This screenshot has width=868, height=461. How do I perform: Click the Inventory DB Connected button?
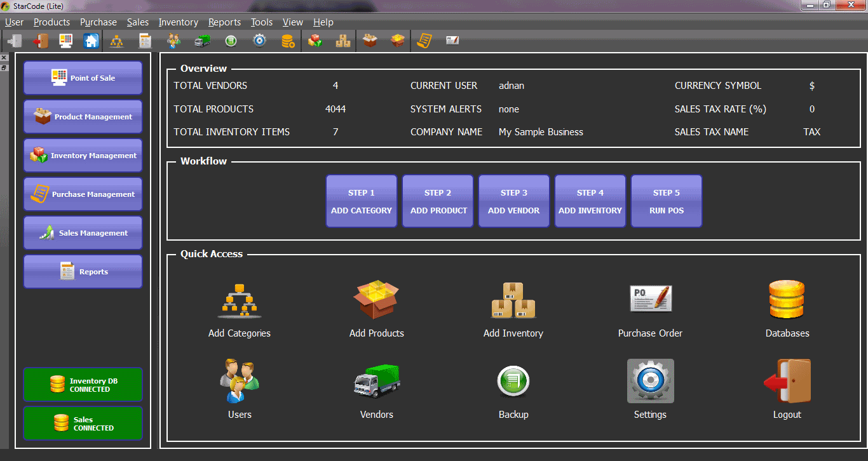point(83,385)
